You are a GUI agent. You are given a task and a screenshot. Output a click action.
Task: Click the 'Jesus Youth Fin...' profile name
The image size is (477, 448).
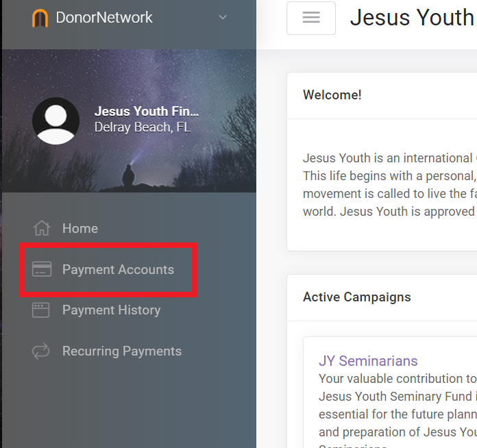(147, 112)
